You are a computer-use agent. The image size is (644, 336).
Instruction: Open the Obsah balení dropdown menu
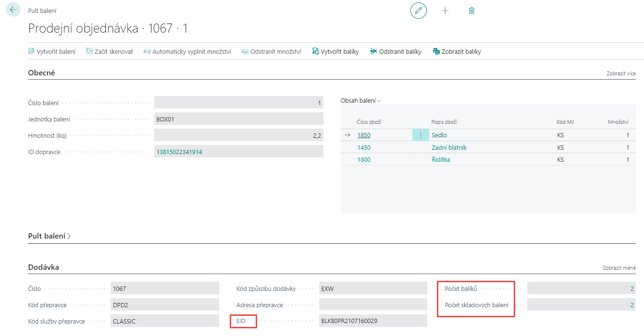[x=361, y=101]
